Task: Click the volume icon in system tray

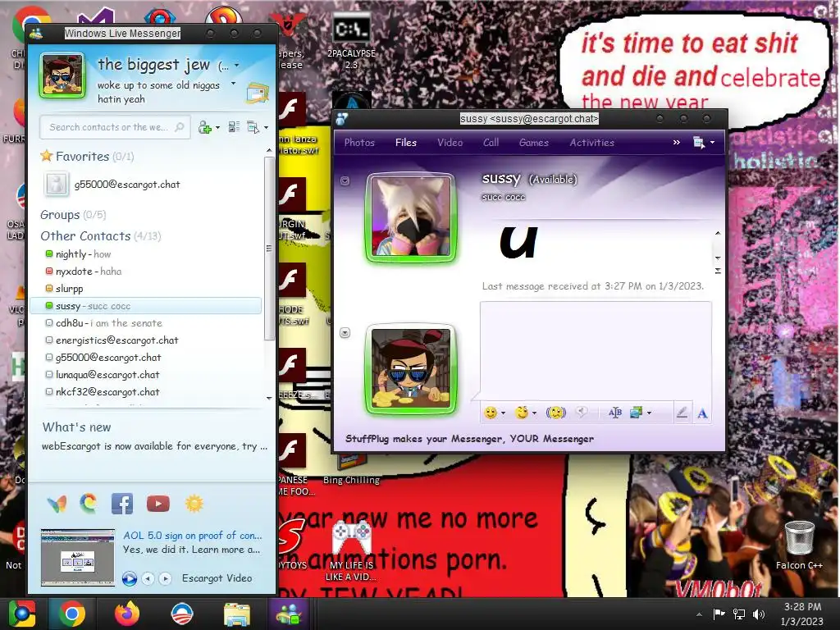Action: click(x=759, y=614)
